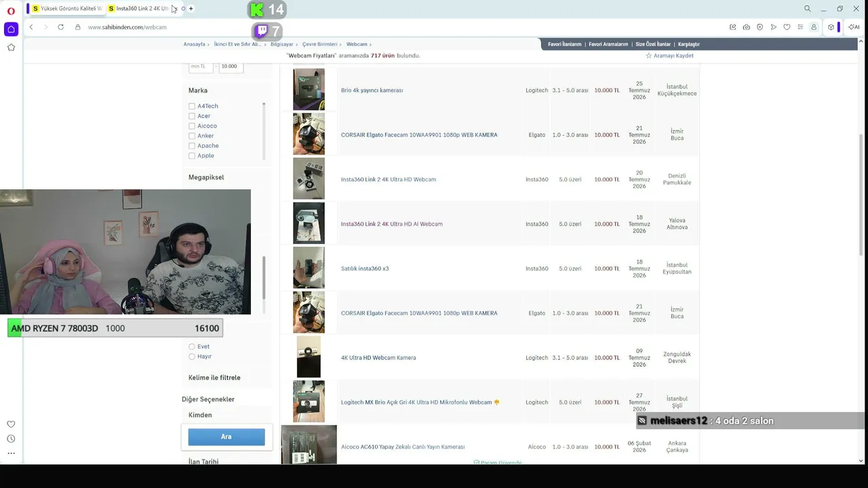The image size is (868, 488).
Task: Click the star next to Aramayı Kaydet
Action: [649, 56]
